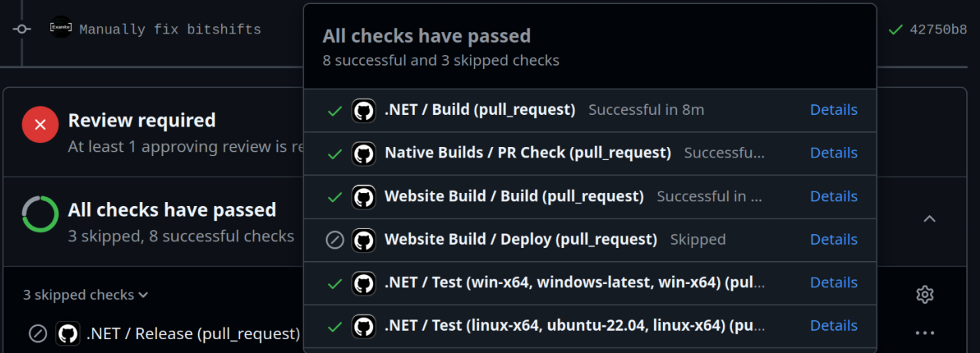
Task: Click .NET / Release (pull_request) label
Action: (193, 334)
